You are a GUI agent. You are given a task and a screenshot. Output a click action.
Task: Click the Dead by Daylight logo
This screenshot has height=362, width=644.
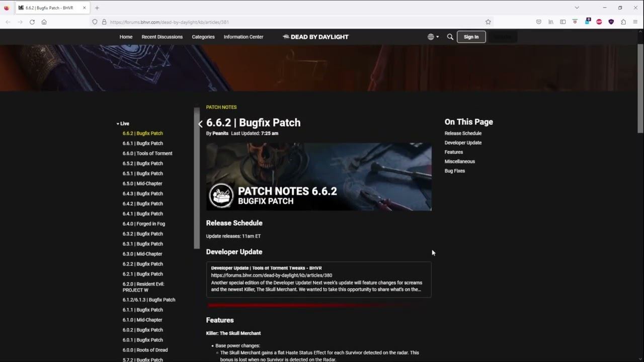tap(315, 37)
